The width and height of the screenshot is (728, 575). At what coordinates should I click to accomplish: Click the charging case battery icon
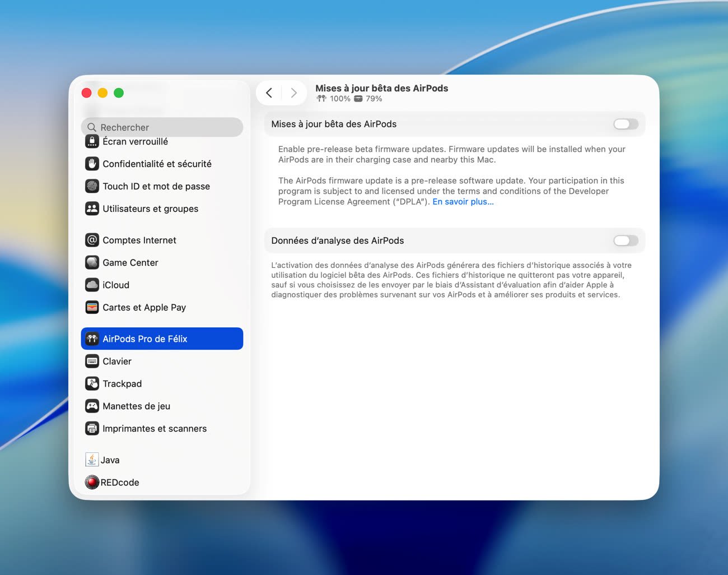[358, 99]
